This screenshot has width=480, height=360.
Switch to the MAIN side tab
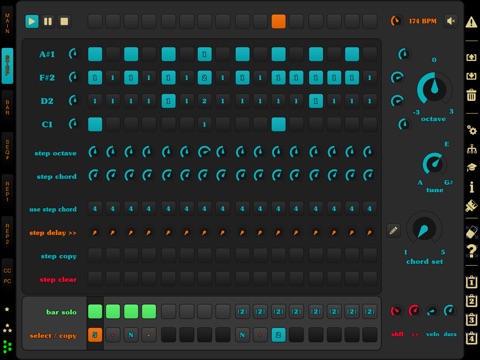pos(7,23)
